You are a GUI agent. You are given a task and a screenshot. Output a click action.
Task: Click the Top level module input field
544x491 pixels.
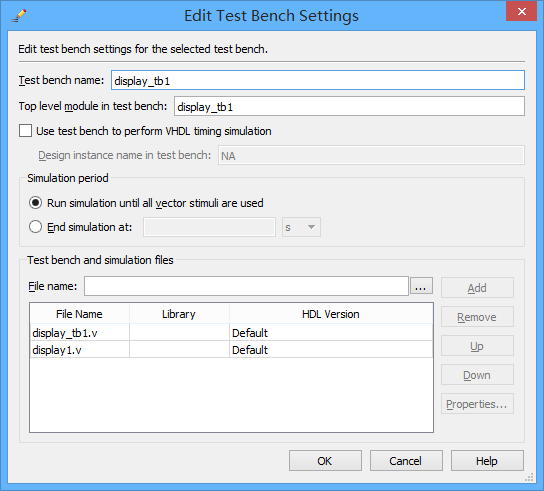349,106
